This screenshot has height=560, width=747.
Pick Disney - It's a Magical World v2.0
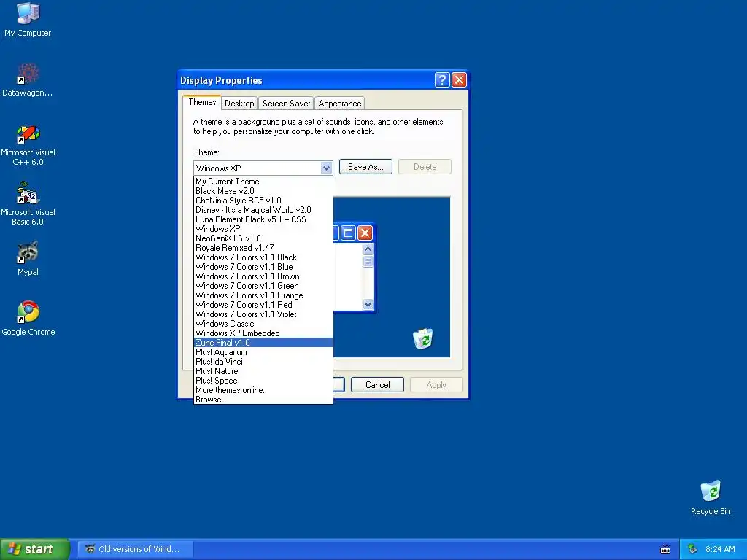coord(263,210)
